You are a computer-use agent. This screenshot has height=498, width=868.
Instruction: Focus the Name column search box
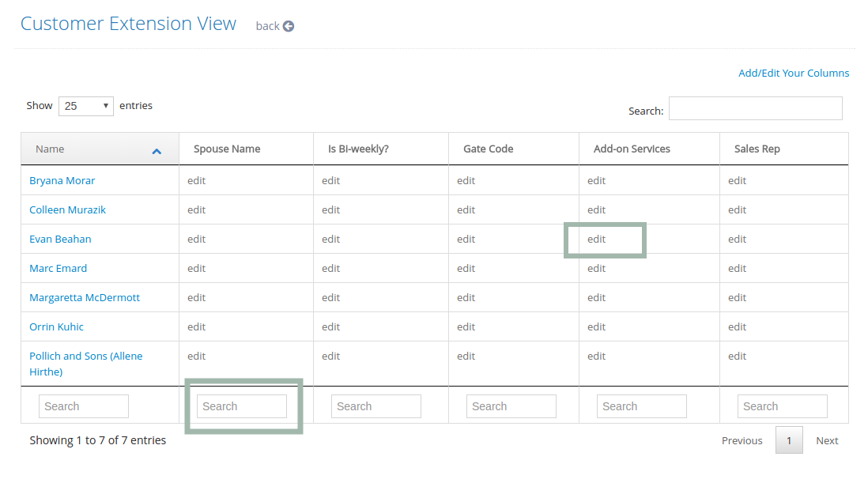click(x=84, y=406)
